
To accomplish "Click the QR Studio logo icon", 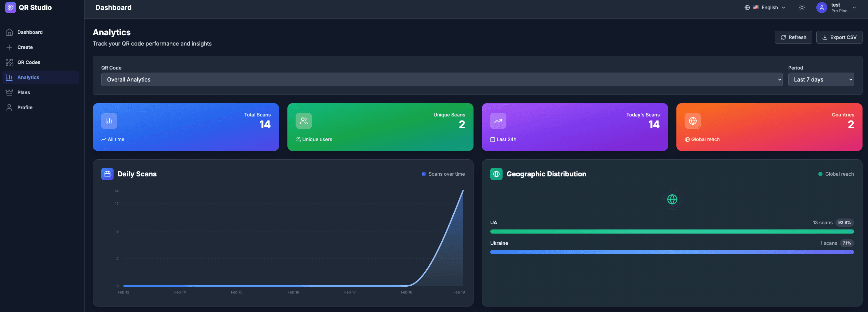I will (x=10, y=8).
